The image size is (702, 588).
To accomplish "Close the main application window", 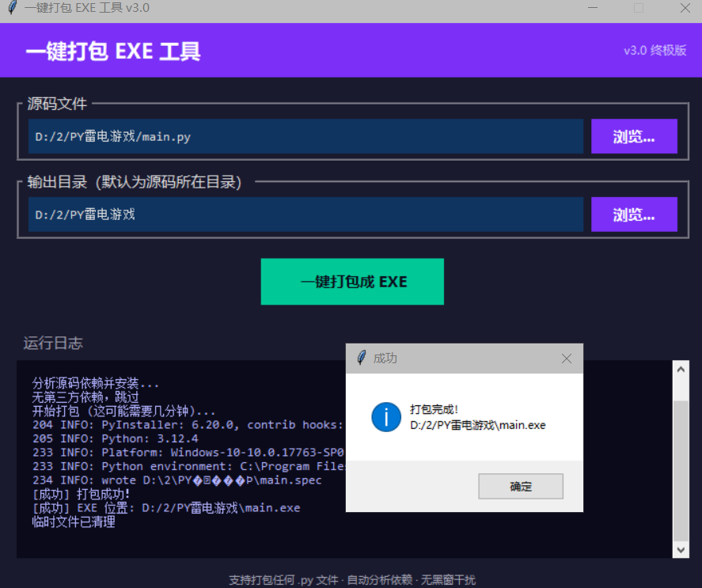I will point(685,8).
